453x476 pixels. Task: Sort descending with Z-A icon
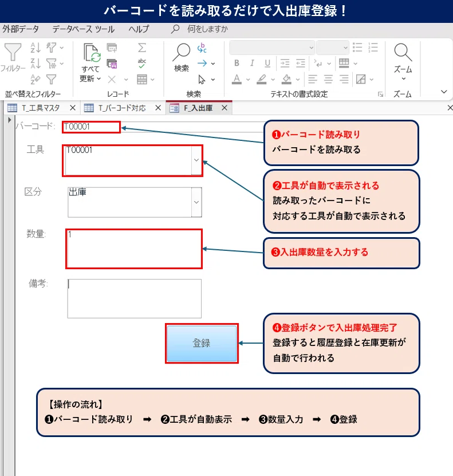click(35, 64)
